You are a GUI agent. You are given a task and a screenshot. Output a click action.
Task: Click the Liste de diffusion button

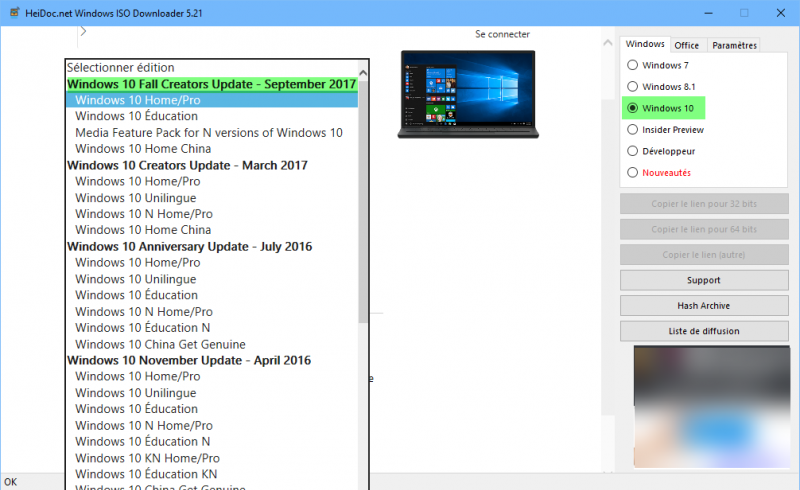(704, 331)
